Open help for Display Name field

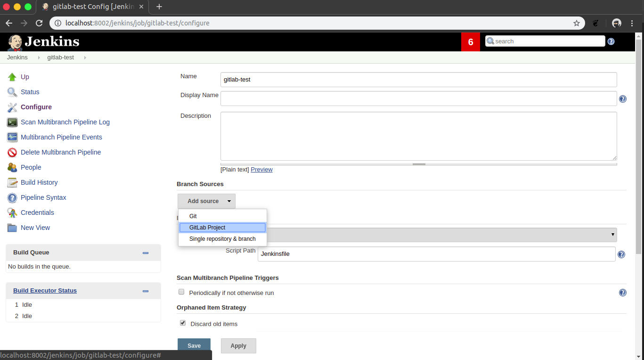623,99
